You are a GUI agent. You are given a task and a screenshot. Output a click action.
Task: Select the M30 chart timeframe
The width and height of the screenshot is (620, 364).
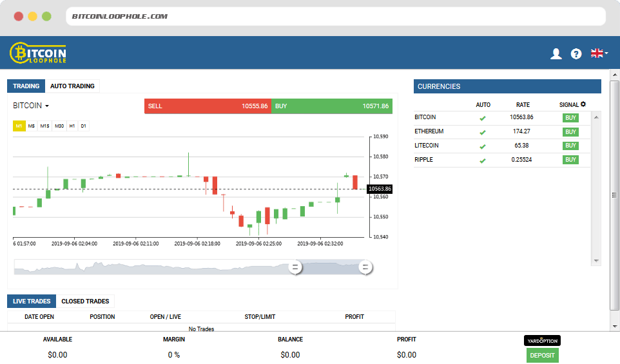(59, 126)
